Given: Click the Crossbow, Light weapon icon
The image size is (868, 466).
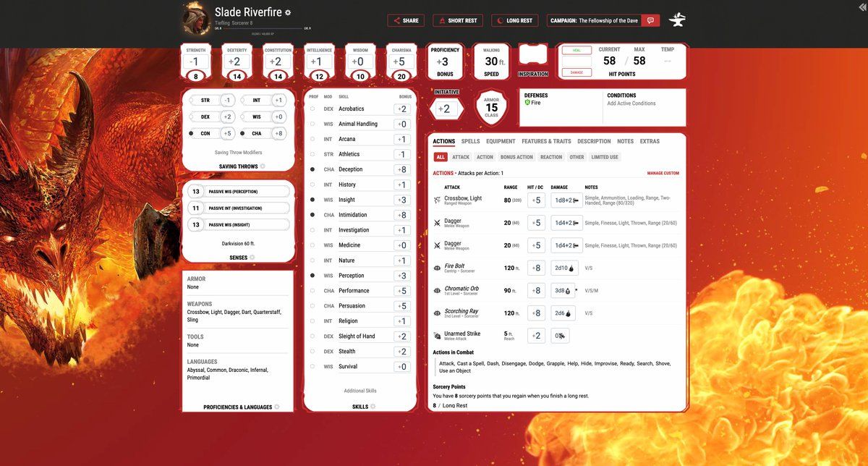Looking at the screenshot, I should click(x=437, y=200).
